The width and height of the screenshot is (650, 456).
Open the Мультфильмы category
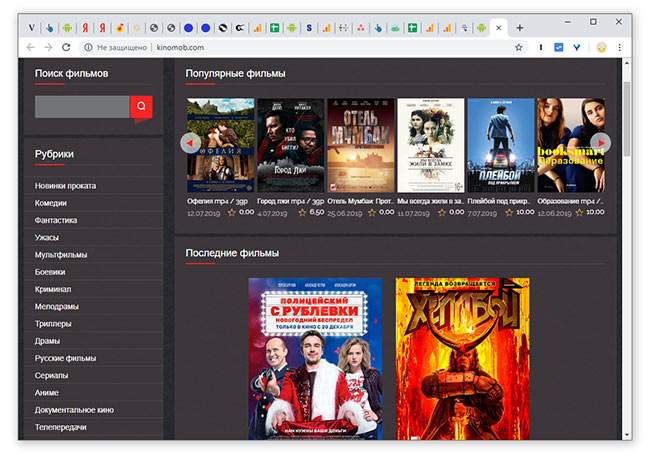click(61, 255)
